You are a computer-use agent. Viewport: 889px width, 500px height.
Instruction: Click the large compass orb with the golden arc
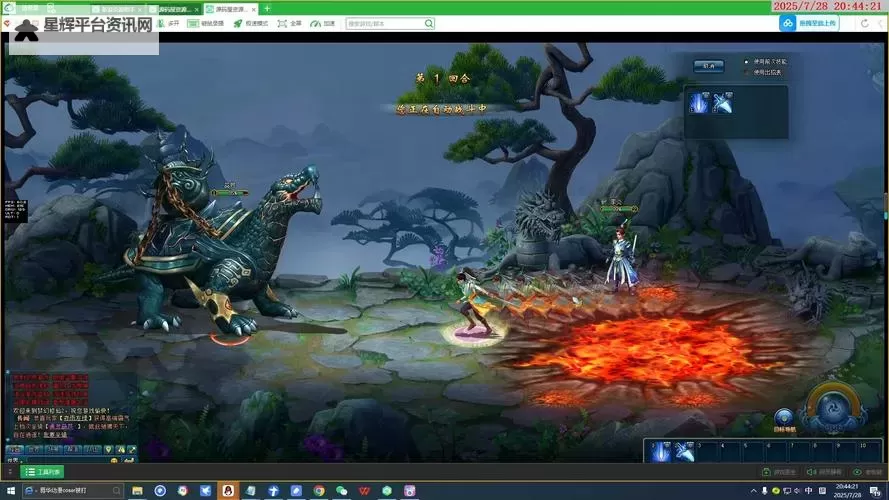(833, 410)
